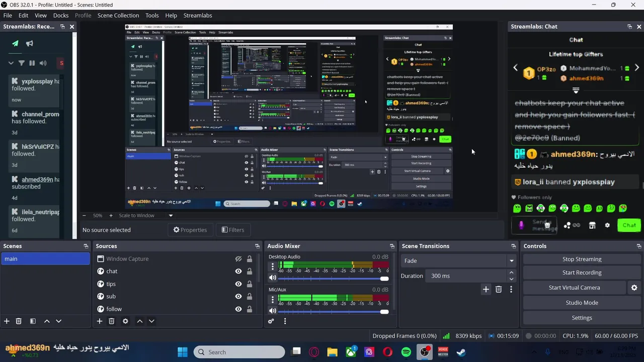Mute event alerts with speaker icon
Viewport: 644px width, 362px height.
point(43,63)
